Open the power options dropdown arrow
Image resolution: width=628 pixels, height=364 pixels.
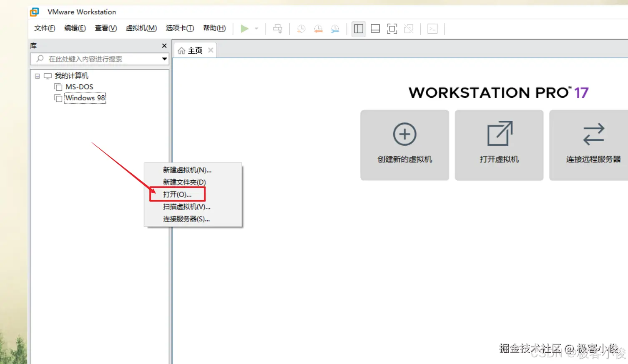256,29
